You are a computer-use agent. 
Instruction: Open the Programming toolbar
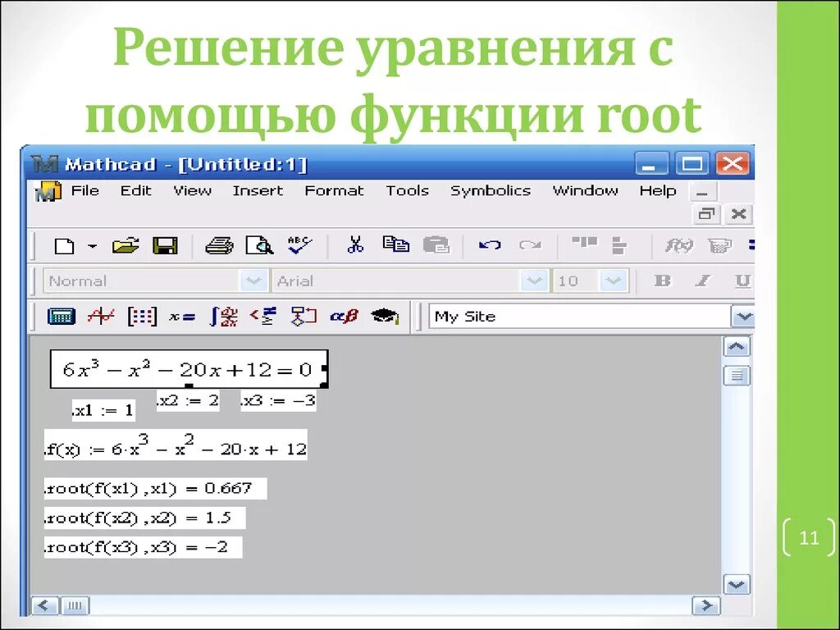click(304, 316)
